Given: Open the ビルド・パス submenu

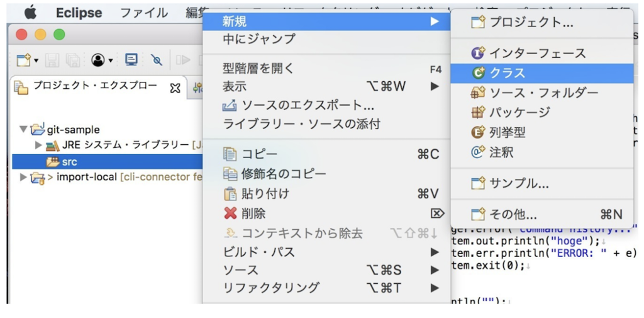Looking at the screenshot, I should pos(326,252).
